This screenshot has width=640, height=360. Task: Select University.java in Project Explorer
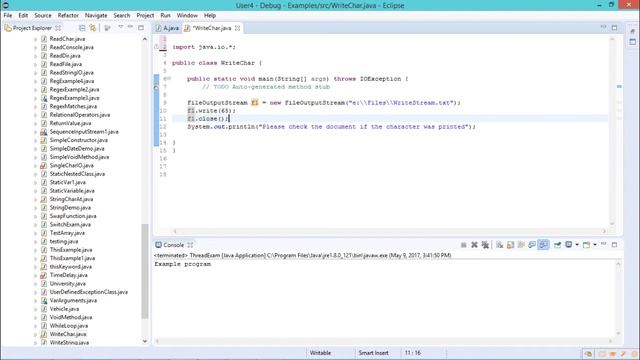click(x=68, y=284)
